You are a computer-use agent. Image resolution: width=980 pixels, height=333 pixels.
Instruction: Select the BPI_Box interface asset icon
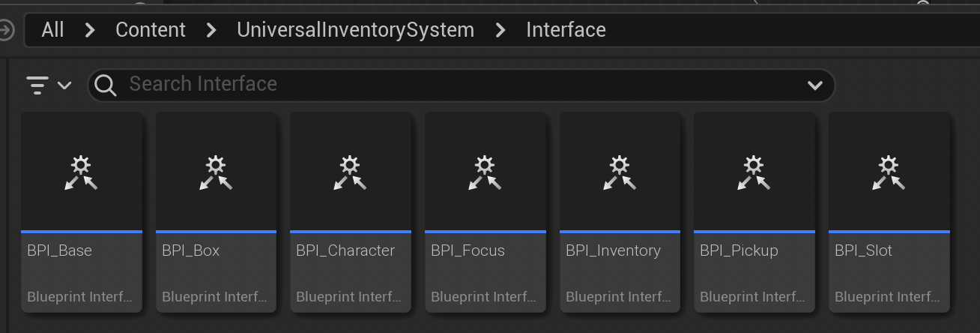216,172
